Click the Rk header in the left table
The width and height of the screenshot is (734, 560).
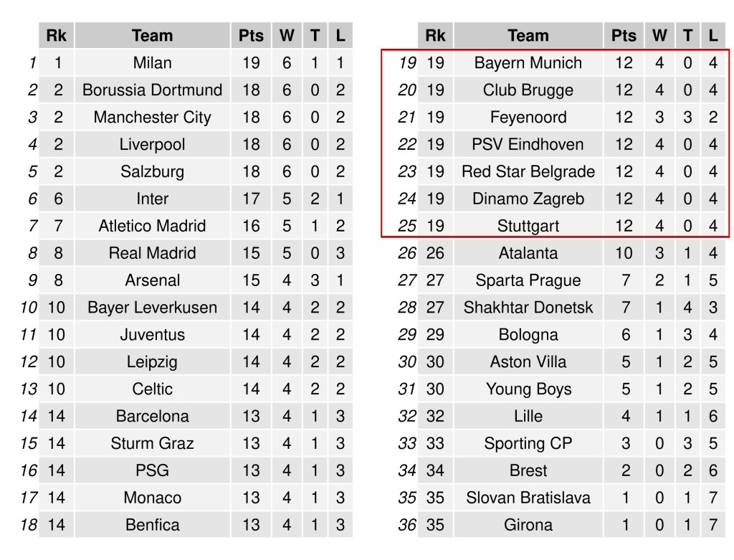(56, 35)
